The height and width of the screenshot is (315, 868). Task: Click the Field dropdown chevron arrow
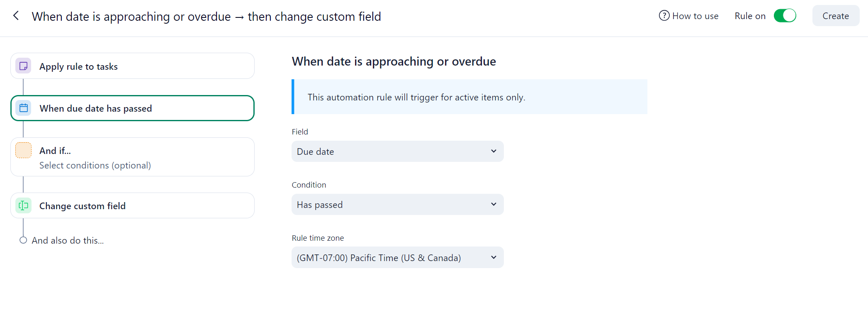(494, 151)
